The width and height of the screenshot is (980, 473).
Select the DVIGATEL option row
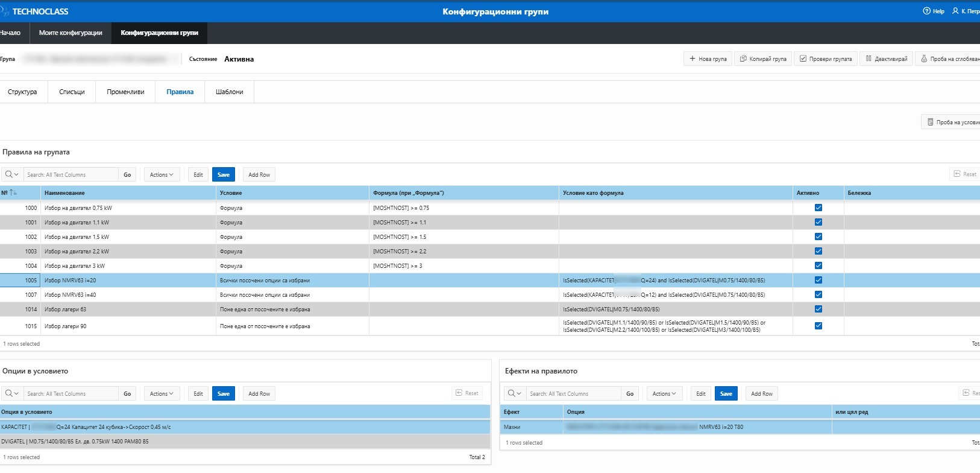point(245,441)
